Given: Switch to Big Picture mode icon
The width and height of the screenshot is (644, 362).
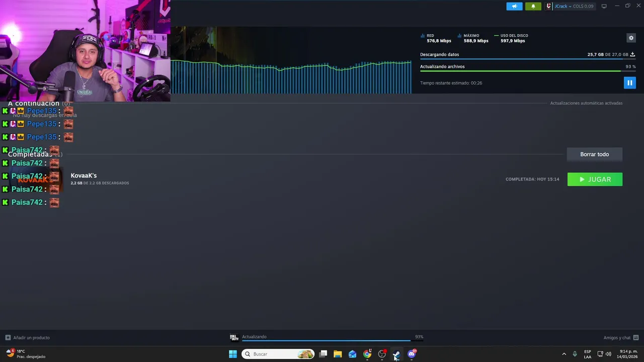Looking at the screenshot, I should tap(604, 6).
